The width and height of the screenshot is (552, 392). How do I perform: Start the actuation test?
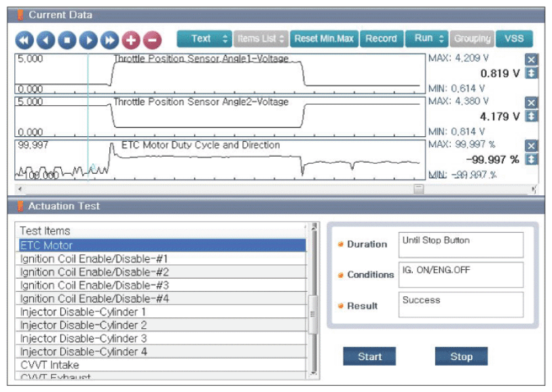[x=369, y=357]
